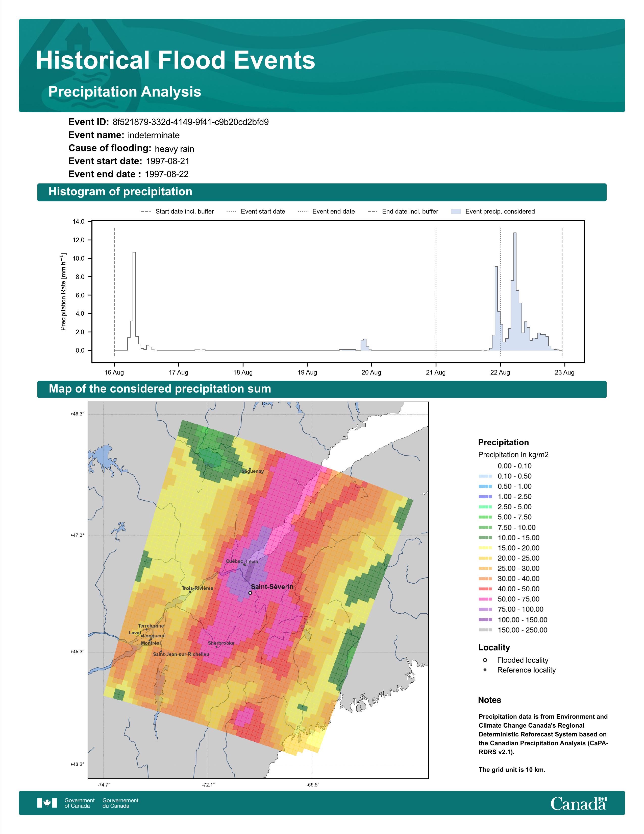Click the 'heavy rain' cause of flooding
This screenshot has height=834, width=644.
tap(174, 149)
